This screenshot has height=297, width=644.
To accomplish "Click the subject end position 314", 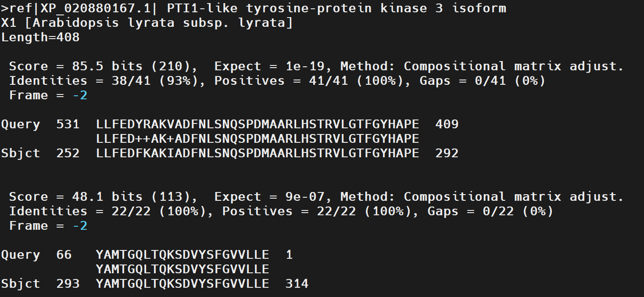I will pyautogui.click(x=297, y=284).
